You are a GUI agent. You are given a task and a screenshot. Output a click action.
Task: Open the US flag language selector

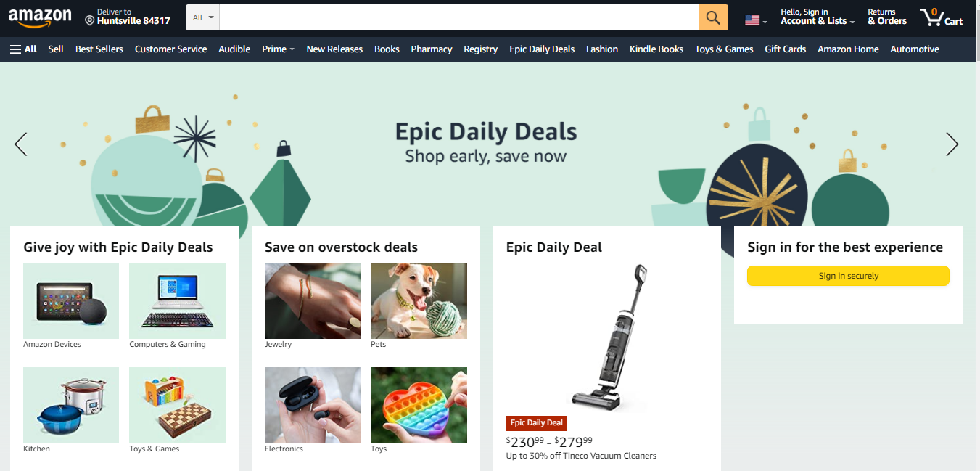pyautogui.click(x=756, y=20)
